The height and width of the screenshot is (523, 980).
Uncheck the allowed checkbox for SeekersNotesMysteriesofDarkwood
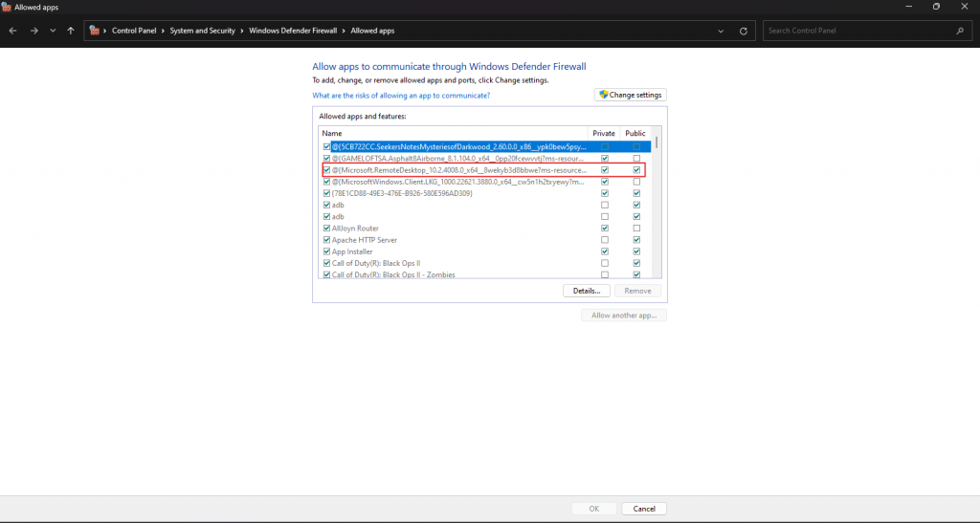click(326, 146)
